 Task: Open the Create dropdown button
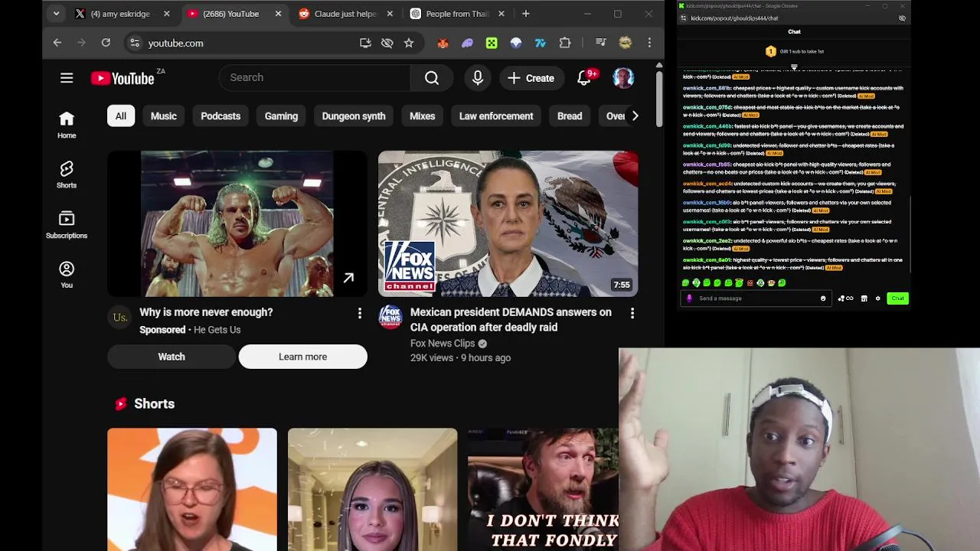[531, 78]
